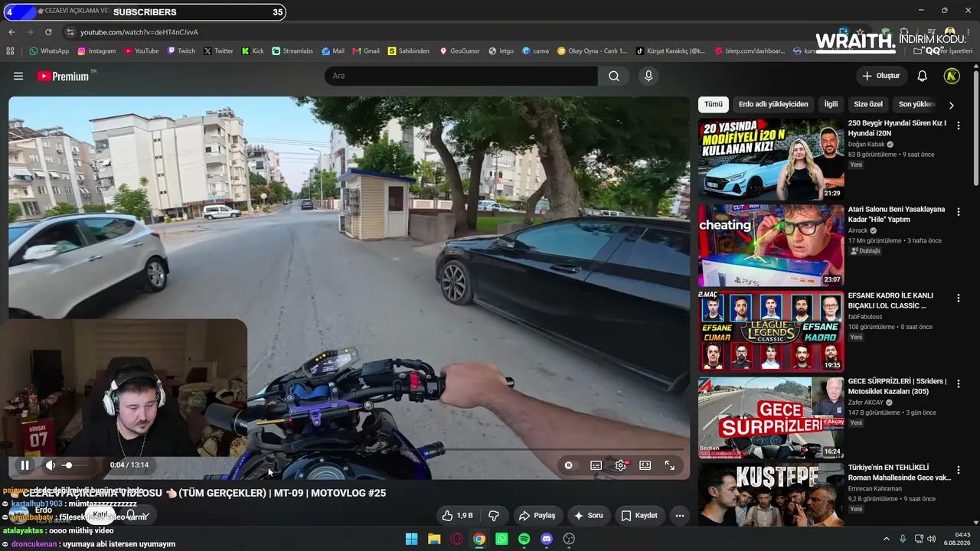
Task: Go back in the browser
Action: click(11, 32)
